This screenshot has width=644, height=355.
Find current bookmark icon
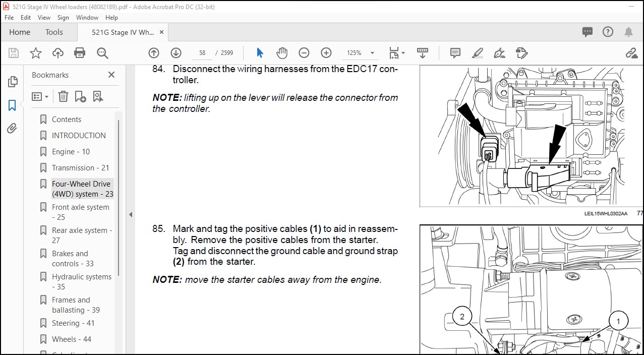[x=98, y=96]
